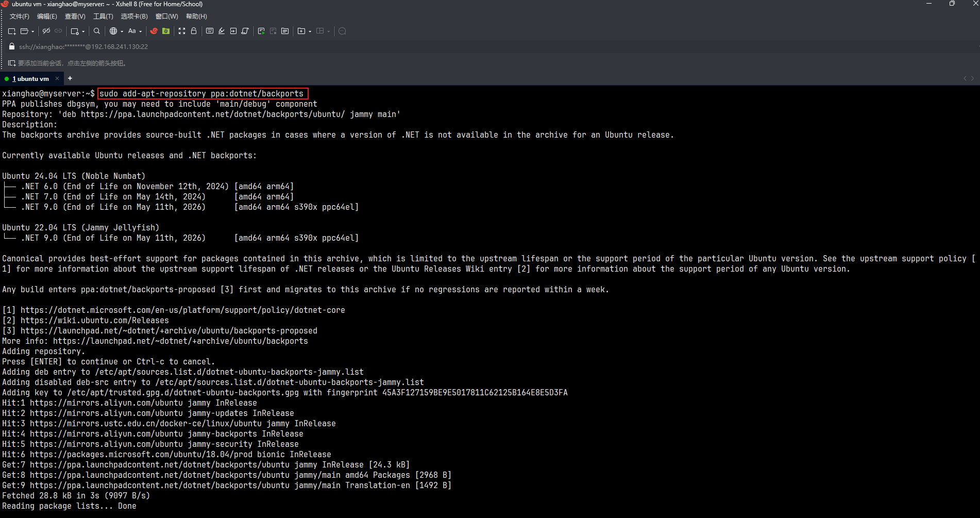Click the file transfer arrow icon
The width and height of the screenshot is (980, 518).
pyautogui.click(x=233, y=31)
